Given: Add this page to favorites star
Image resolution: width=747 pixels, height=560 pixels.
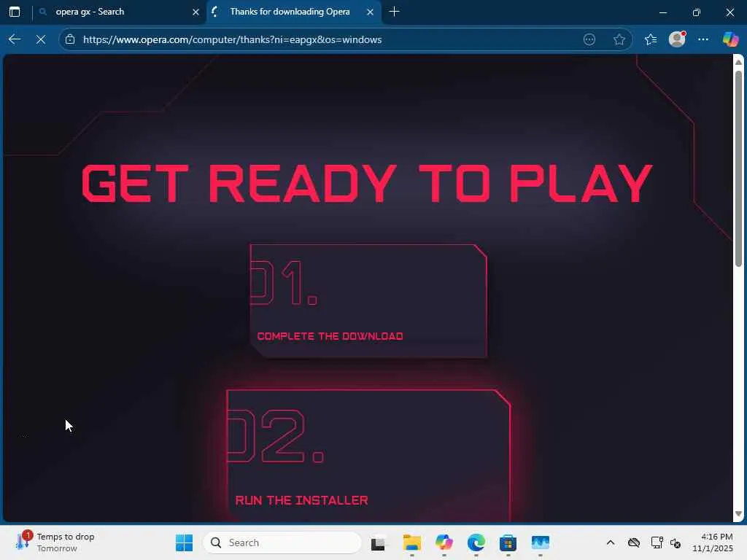Looking at the screenshot, I should point(619,39).
